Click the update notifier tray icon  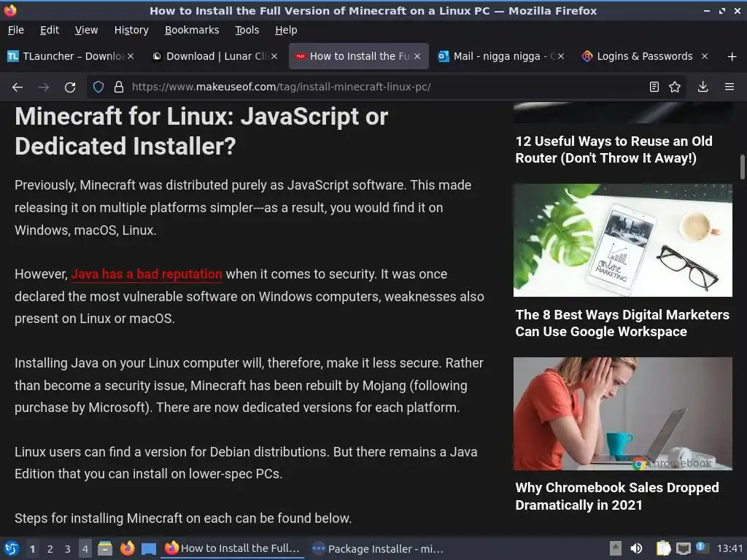click(701, 547)
